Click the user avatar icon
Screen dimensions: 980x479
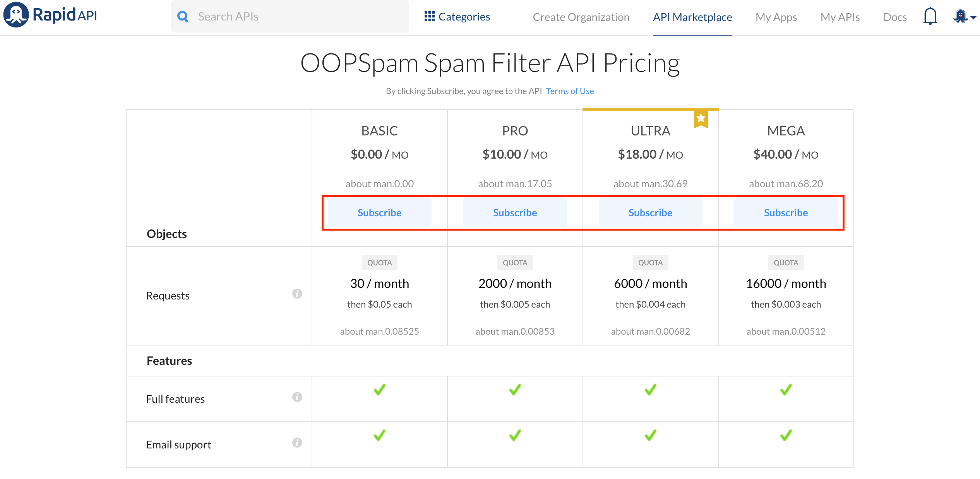point(960,16)
